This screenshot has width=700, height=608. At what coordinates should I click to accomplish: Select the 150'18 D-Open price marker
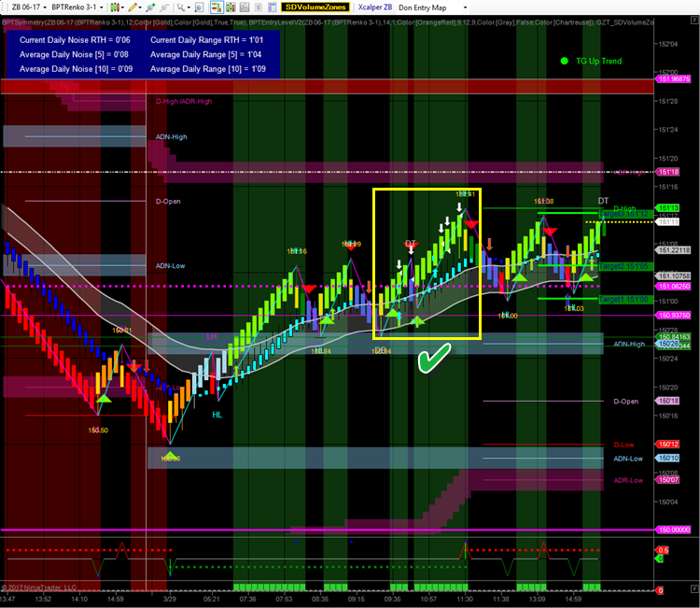pyautogui.click(x=667, y=401)
